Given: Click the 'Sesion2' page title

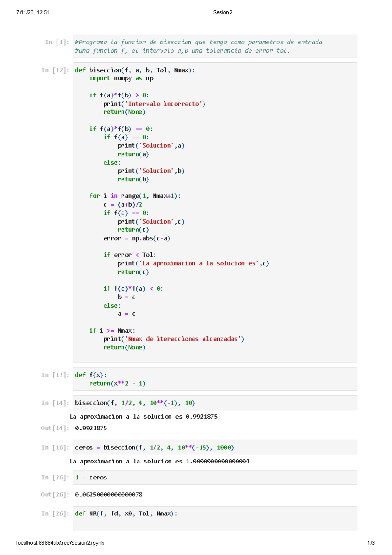Looking at the screenshot, I should point(223,12).
